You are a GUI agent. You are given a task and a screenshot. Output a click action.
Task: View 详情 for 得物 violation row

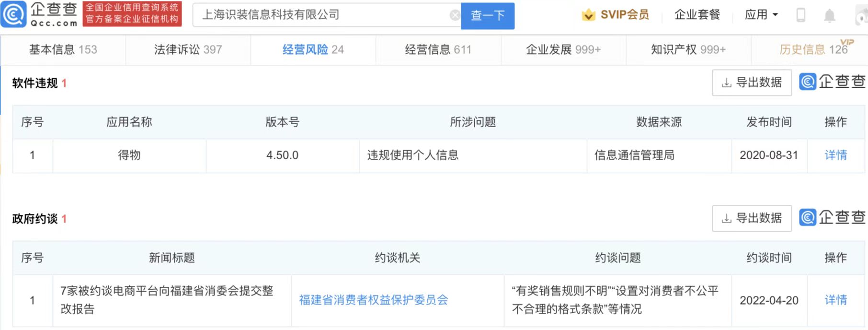pos(836,155)
